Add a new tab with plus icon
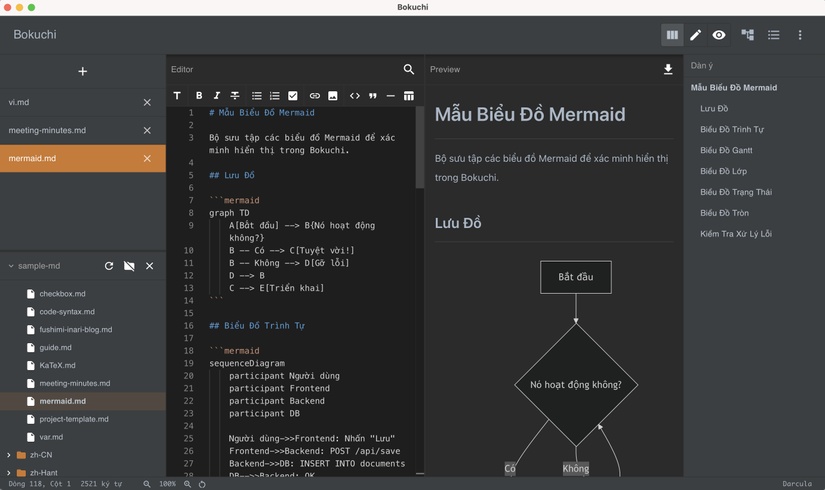Viewport: 825px width, 490px height. [83, 71]
